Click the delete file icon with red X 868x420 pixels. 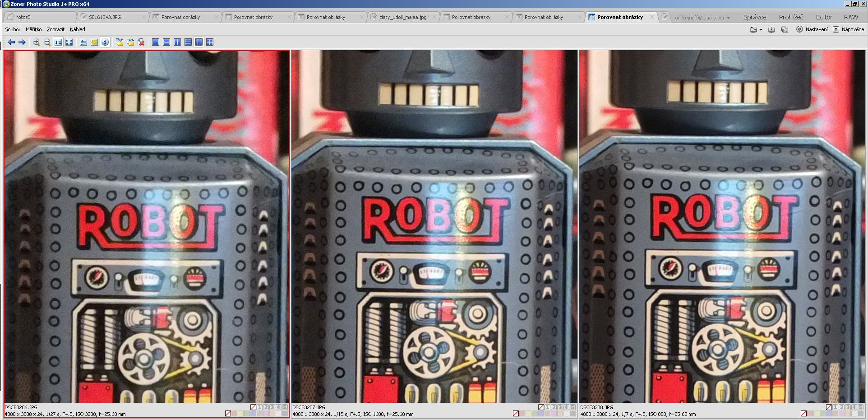tap(141, 42)
